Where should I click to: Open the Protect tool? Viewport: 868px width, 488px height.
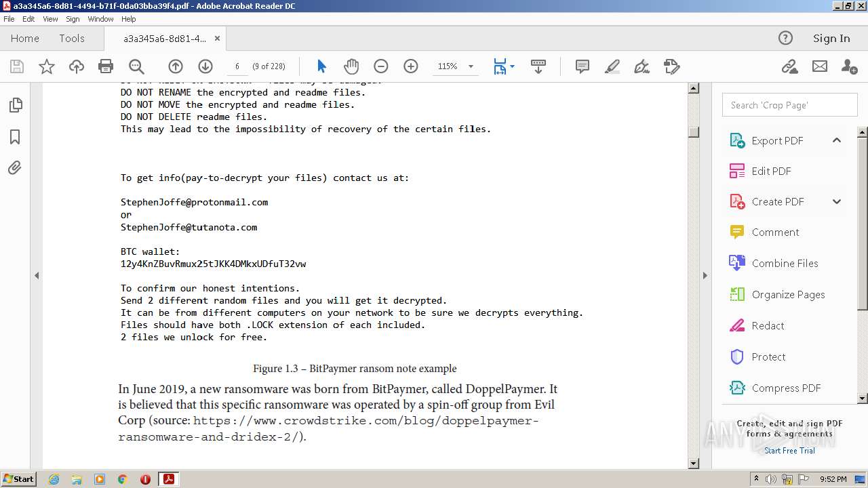[768, 357]
